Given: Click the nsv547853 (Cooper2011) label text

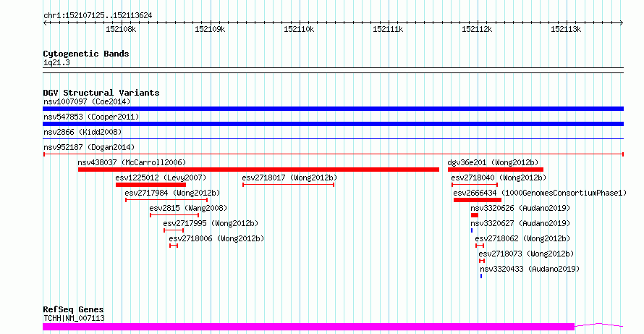Looking at the screenshot, I should pos(91,117).
